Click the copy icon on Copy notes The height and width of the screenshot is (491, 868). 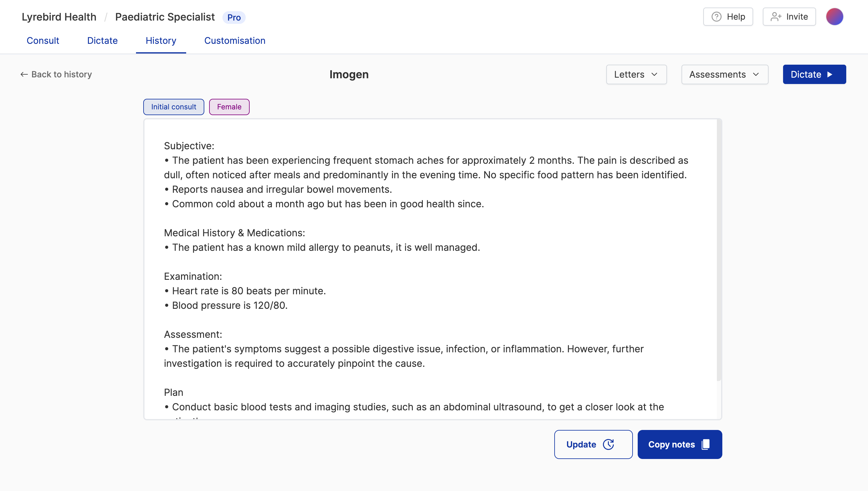point(706,444)
